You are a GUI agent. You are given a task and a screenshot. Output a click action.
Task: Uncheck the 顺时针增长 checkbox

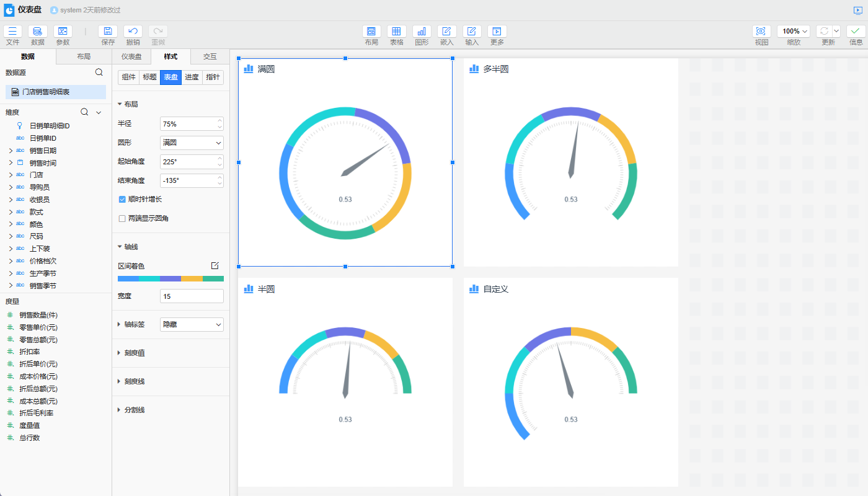coord(122,200)
